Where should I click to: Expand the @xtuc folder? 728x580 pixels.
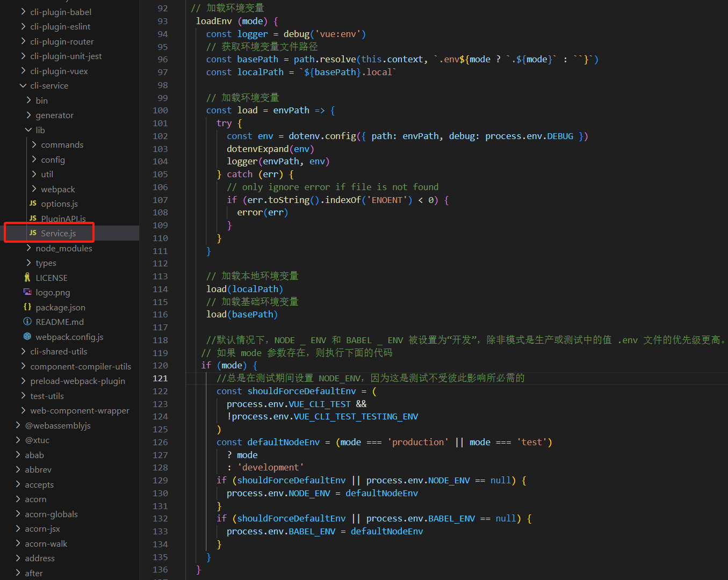(18, 440)
